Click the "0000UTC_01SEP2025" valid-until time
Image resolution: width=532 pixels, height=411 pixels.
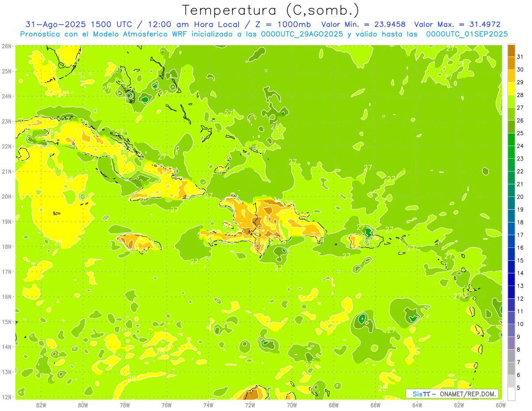pyautogui.click(x=467, y=34)
